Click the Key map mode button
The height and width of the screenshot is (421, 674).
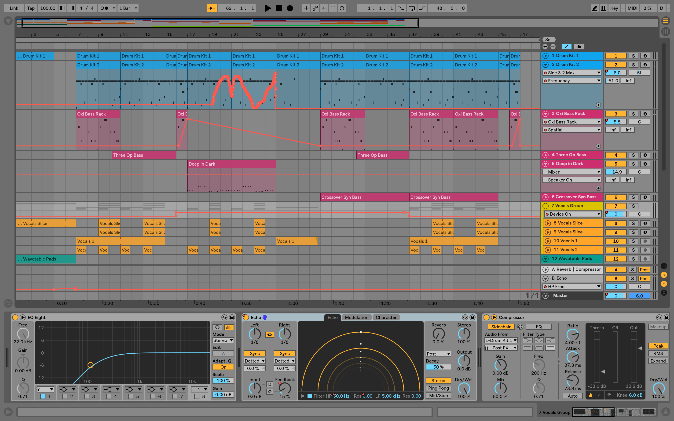click(x=615, y=8)
